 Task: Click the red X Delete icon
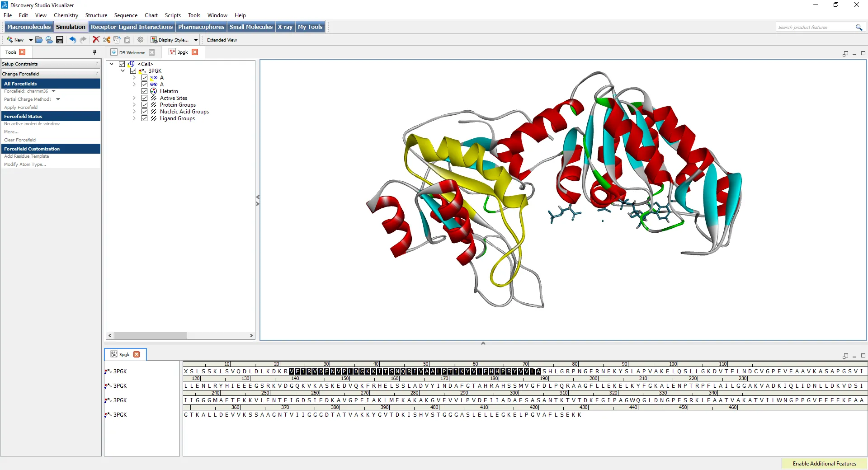point(96,40)
